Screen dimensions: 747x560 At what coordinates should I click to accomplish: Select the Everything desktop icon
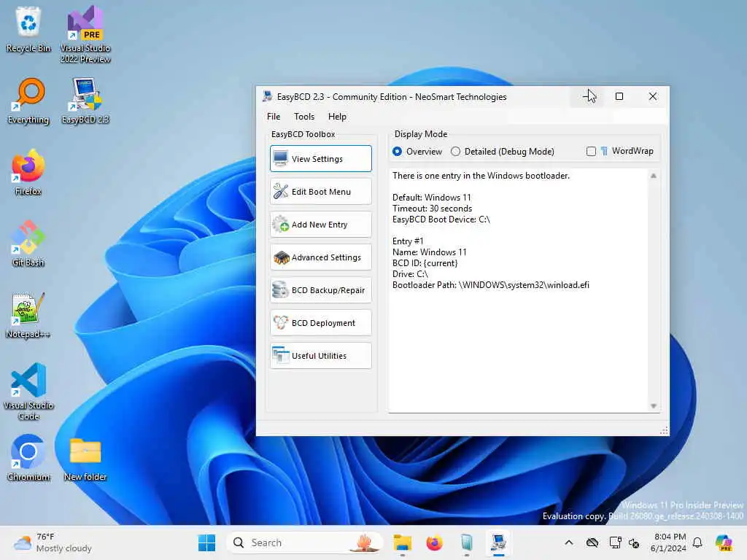click(x=28, y=101)
